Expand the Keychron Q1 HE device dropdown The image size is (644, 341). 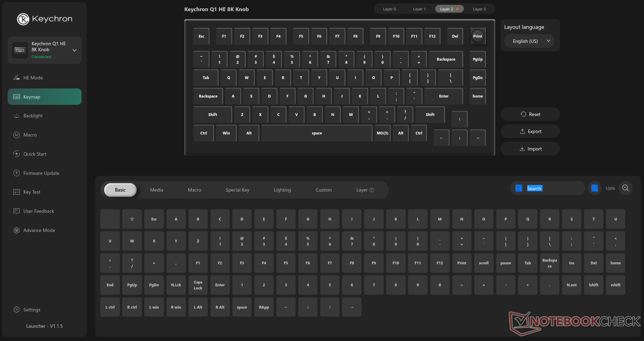(x=74, y=50)
